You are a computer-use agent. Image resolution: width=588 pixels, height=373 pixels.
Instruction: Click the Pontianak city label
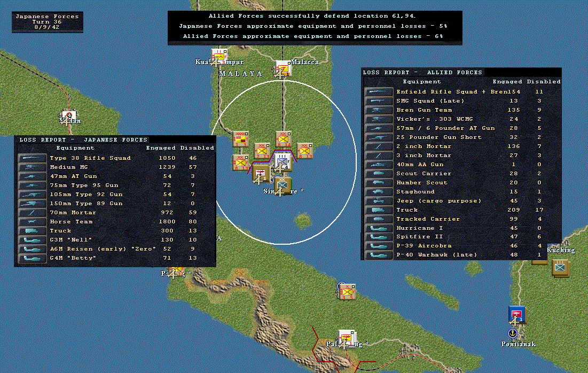[518, 344]
